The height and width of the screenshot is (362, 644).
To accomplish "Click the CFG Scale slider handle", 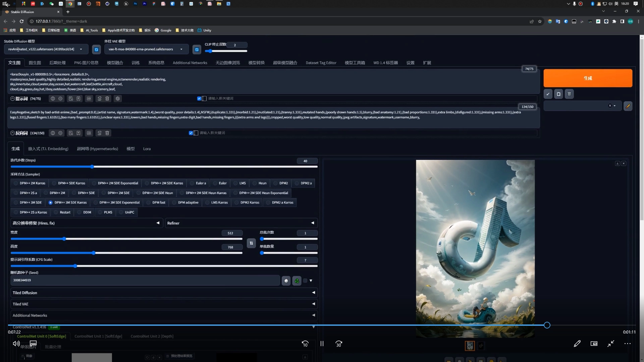I will coord(75,266).
